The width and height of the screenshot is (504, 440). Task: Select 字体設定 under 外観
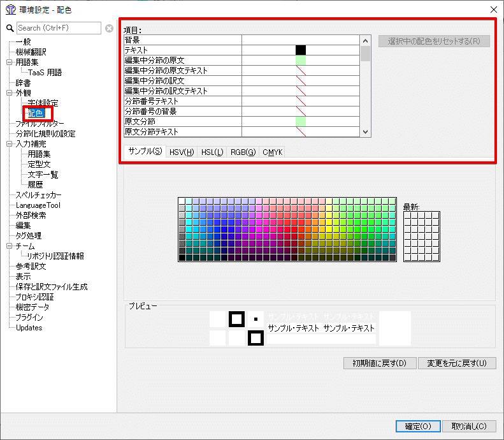click(43, 103)
